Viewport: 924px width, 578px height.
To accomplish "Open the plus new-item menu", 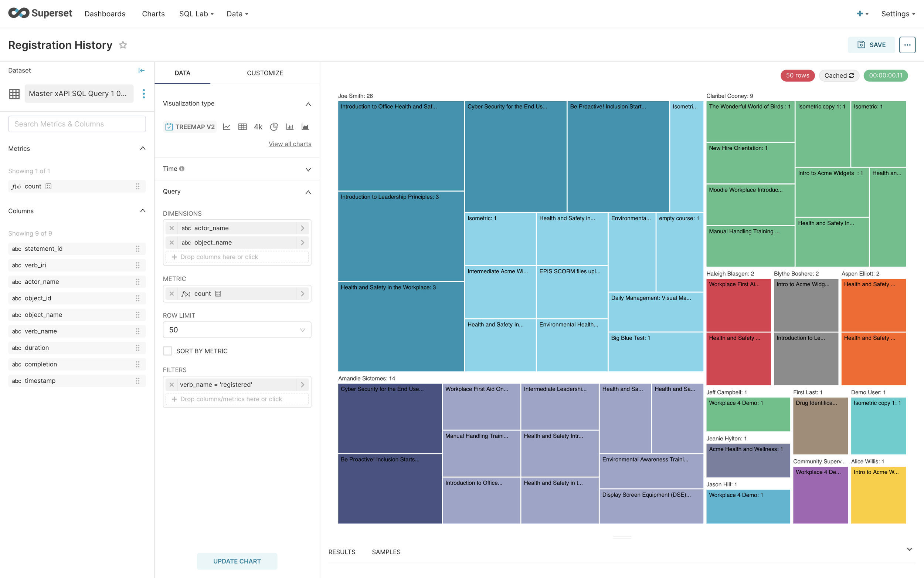I will click(x=862, y=14).
